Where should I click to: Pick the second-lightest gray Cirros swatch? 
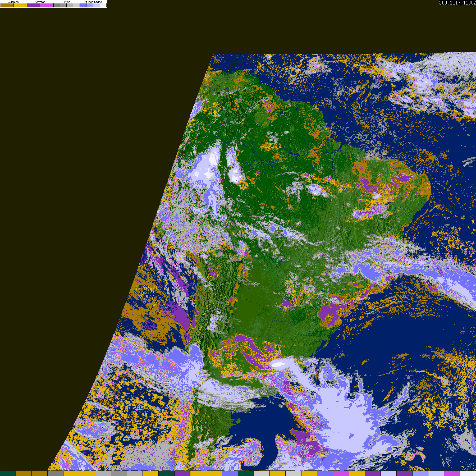coord(70,6)
